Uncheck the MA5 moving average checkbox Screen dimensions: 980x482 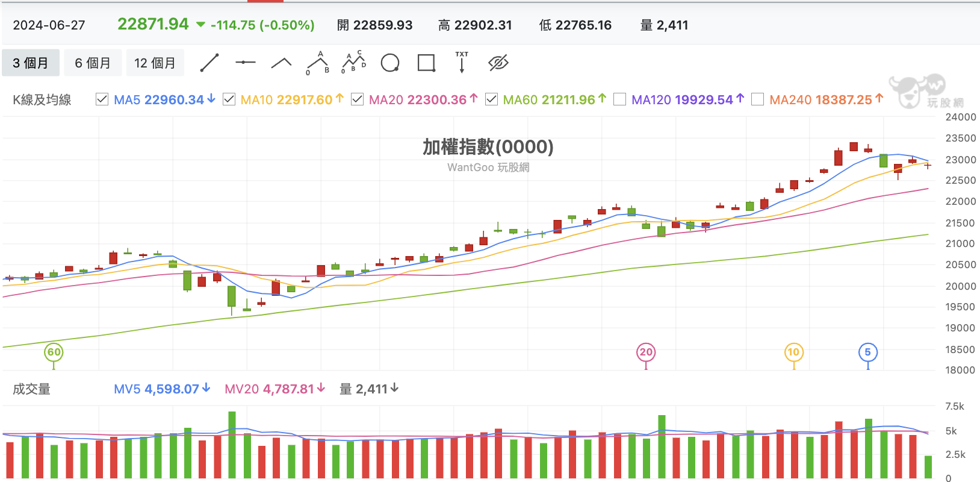102,99
